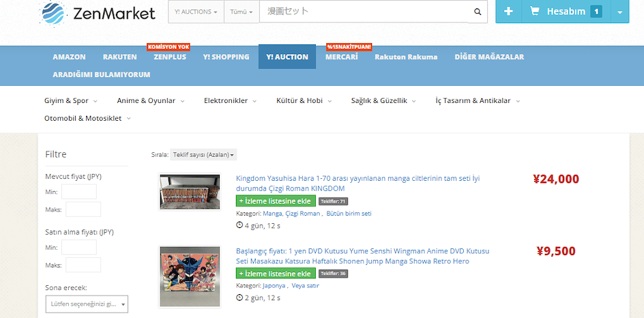
Task: Expand the Anime & Oyunlar category menu
Action: click(150, 101)
